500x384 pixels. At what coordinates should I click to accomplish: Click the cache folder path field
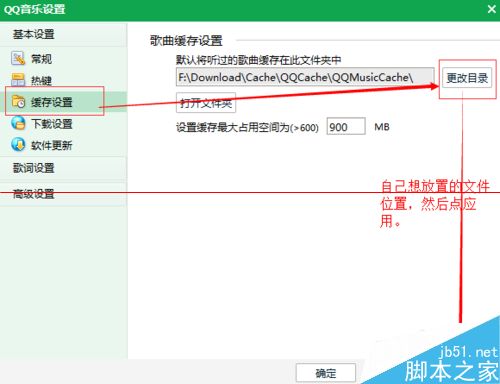coord(305,77)
